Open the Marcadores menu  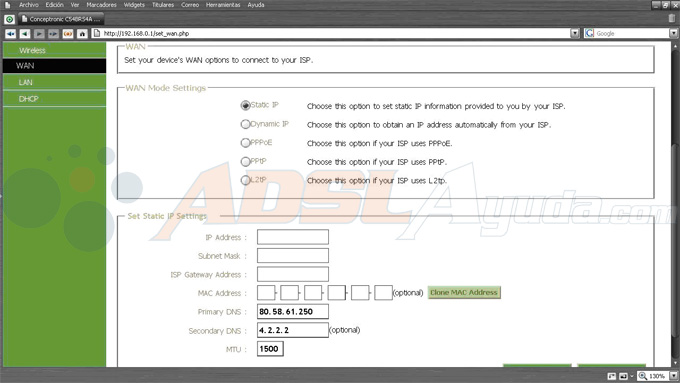pos(101,5)
